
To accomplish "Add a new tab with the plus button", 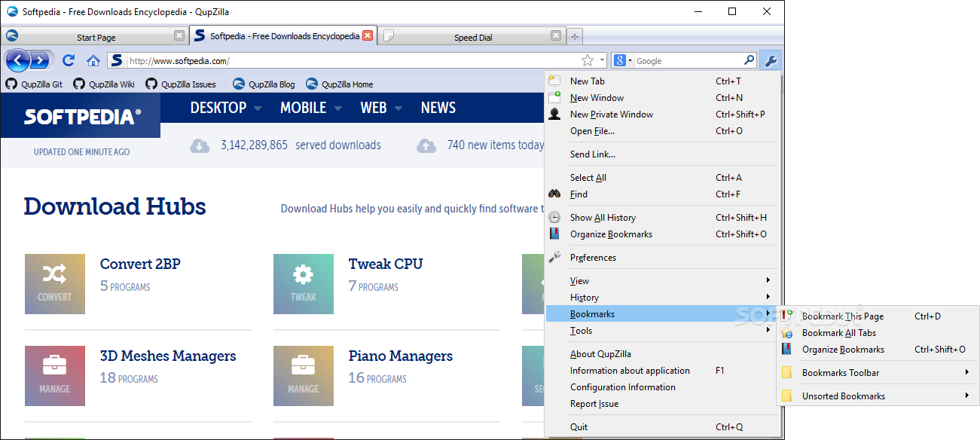I will [575, 36].
